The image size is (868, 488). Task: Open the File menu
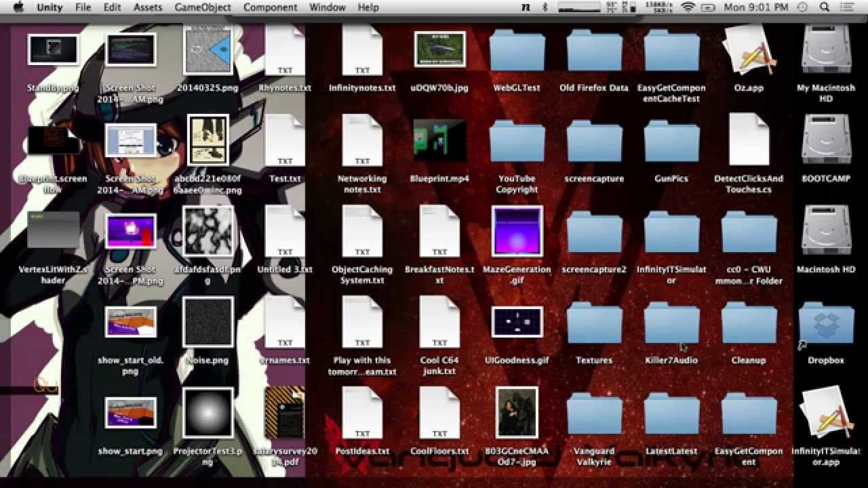pyautogui.click(x=83, y=7)
